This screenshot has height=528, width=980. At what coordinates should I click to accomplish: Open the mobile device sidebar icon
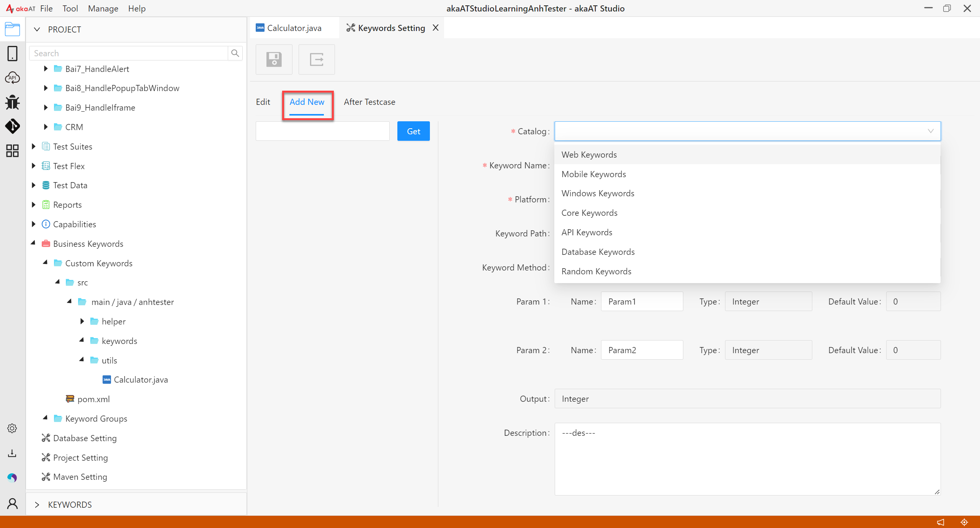(12, 54)
